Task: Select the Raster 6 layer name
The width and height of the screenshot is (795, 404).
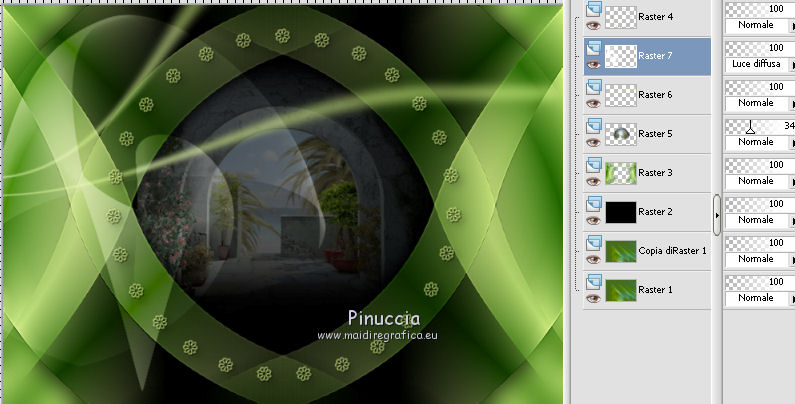Action: [656, 95]
